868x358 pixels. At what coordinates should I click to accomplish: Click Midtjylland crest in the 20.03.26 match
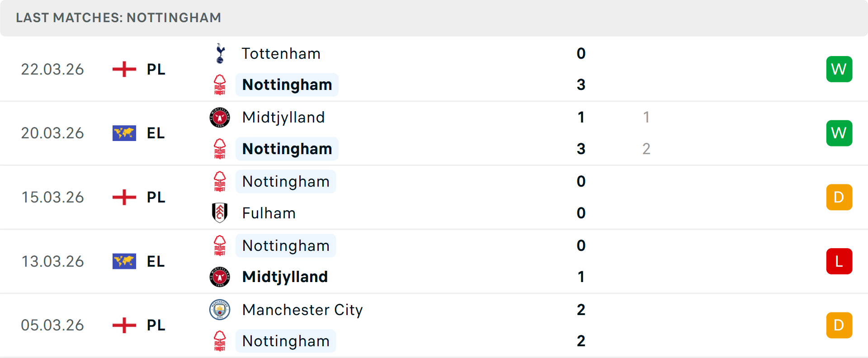pos(220,118)
